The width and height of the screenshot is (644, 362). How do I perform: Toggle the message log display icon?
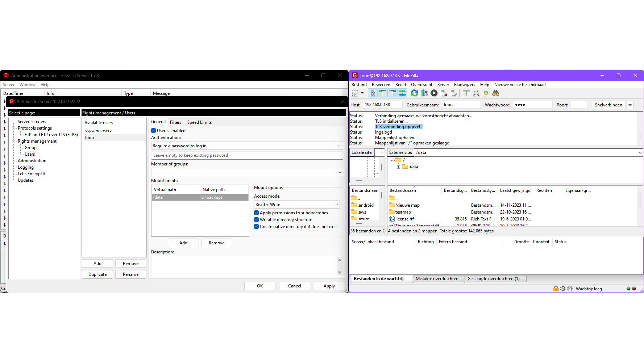click(373, 93)
